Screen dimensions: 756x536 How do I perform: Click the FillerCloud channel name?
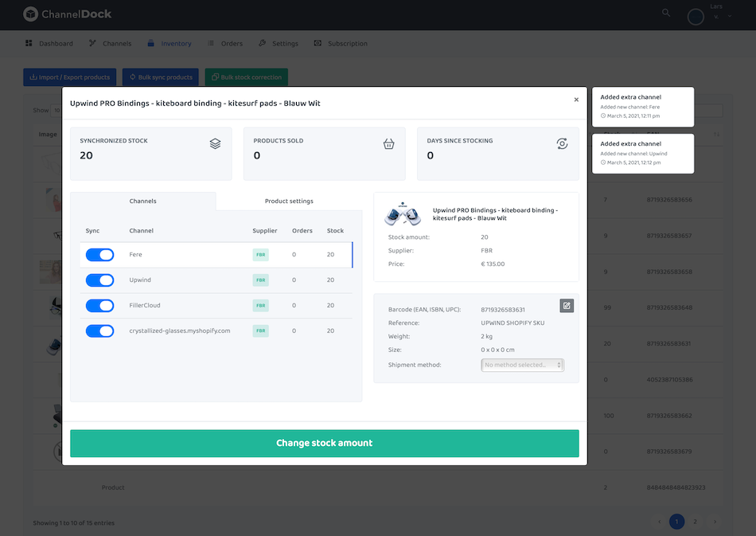(145, 305)
